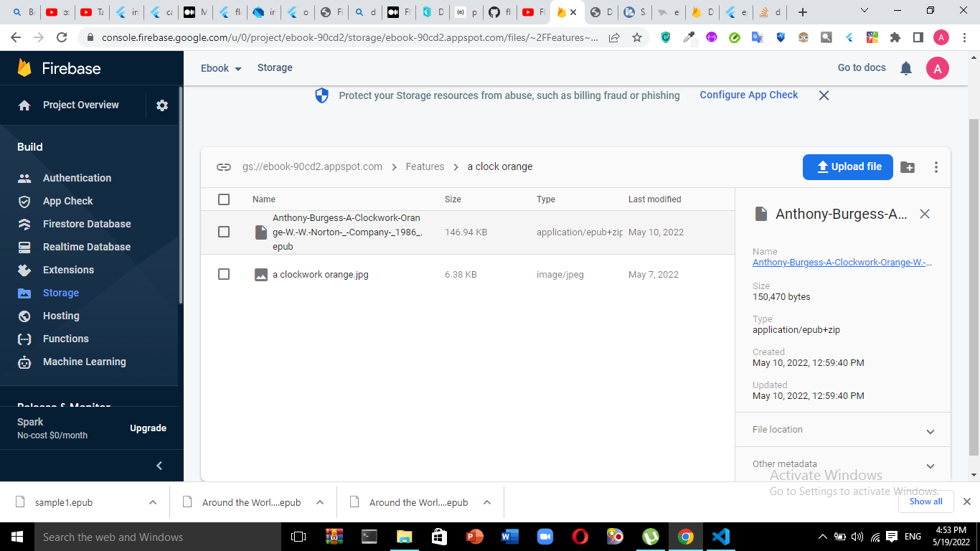Open the Ebook project dropdown
This screenshot has height=551, width=980.
[x=221, y=68]
